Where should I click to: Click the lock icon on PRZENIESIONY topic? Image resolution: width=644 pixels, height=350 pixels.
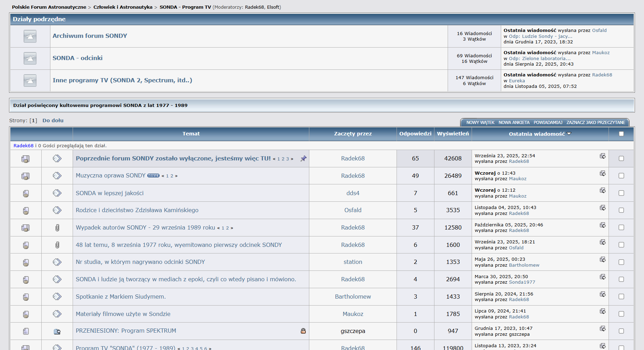(303, 331)
